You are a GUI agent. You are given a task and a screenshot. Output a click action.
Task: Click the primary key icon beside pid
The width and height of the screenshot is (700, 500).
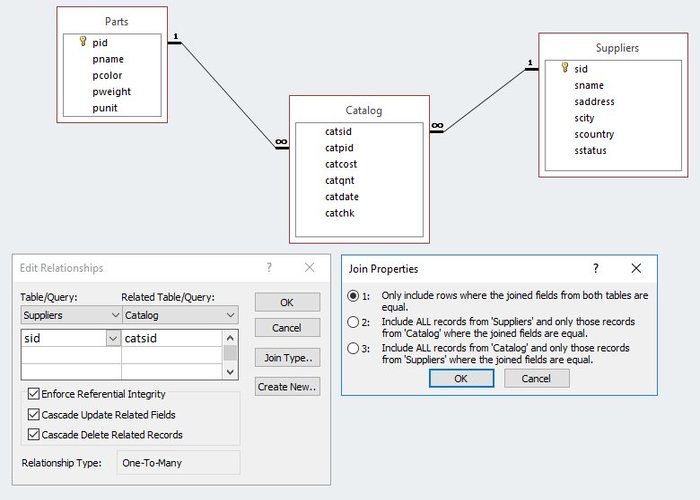point(82,43)
